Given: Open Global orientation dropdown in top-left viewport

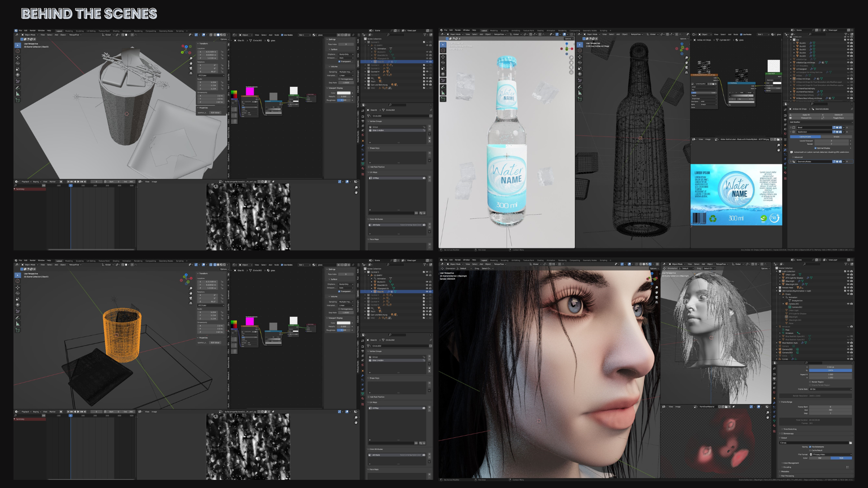Looking at the screenshot, I should tap(108, 35).
